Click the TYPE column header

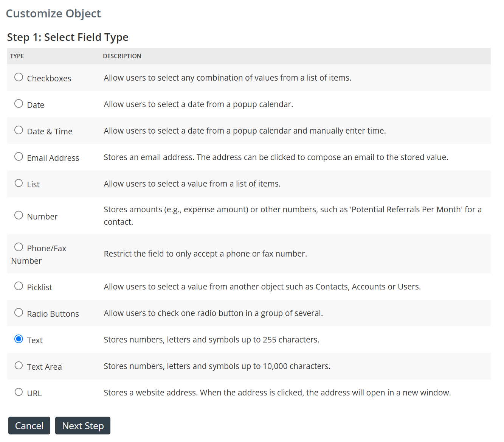pos(17,56)
